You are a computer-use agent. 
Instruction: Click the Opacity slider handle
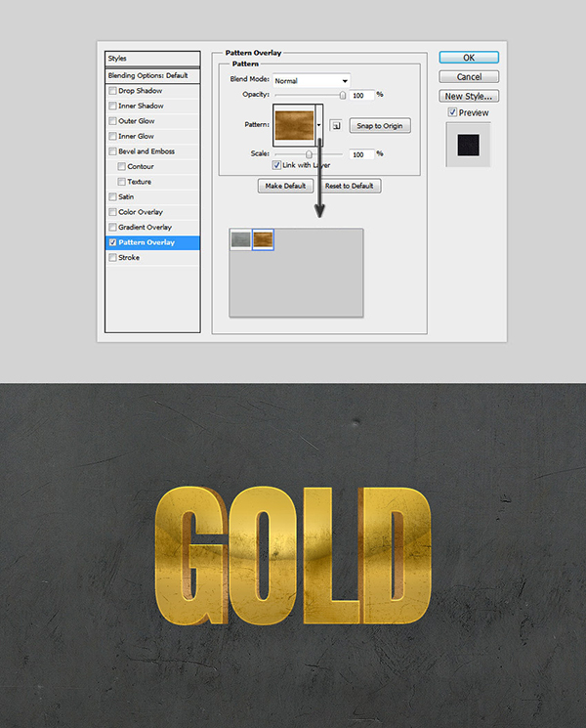point(343,95)
